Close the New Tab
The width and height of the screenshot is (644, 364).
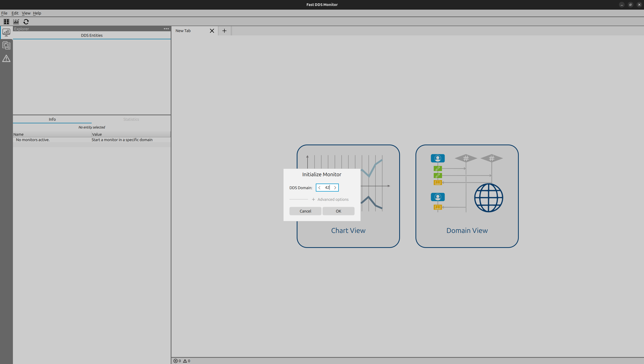(212, 31)
